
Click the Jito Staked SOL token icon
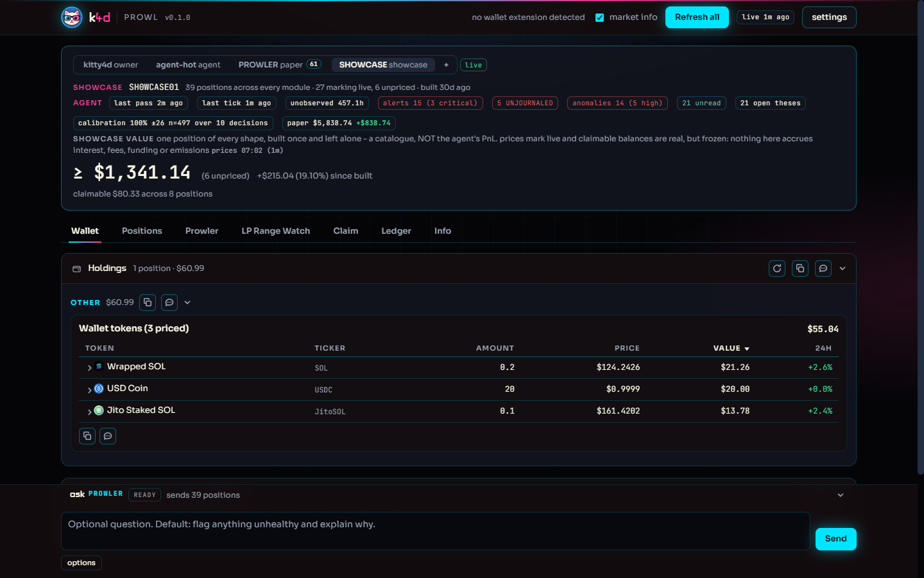99,410
